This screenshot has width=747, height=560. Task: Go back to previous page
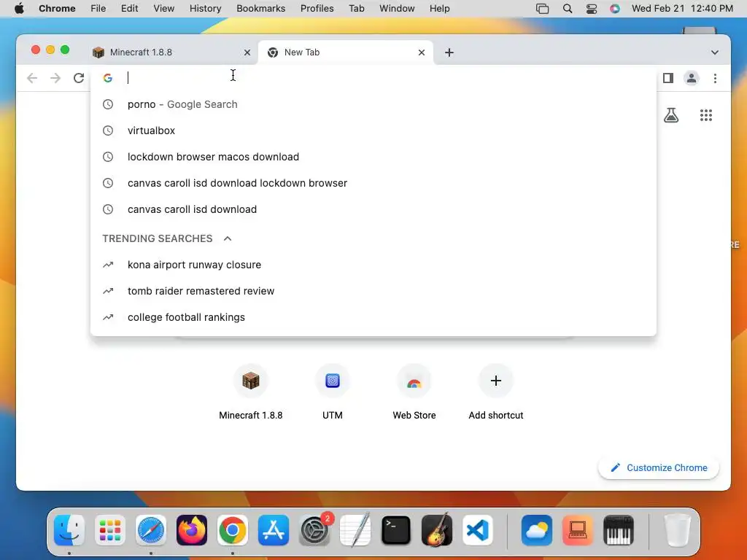pos(32,78)
